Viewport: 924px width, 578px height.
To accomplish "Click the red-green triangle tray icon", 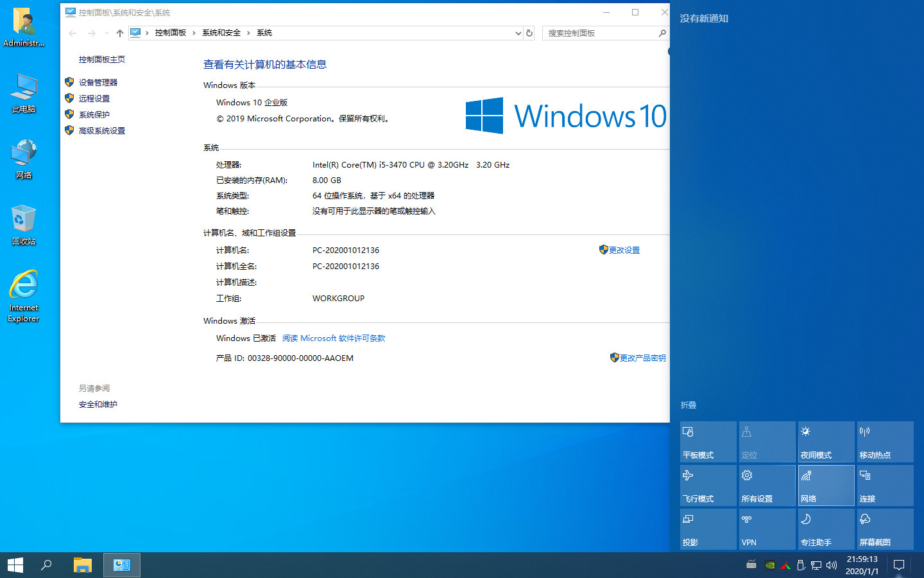I will coord(785,565).
